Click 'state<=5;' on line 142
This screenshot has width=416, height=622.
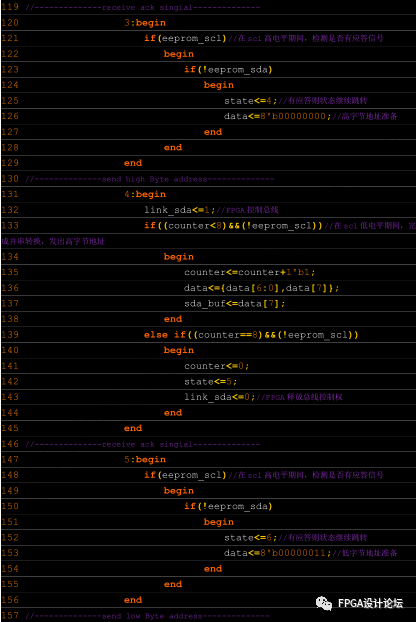click(x=211, y=382)
